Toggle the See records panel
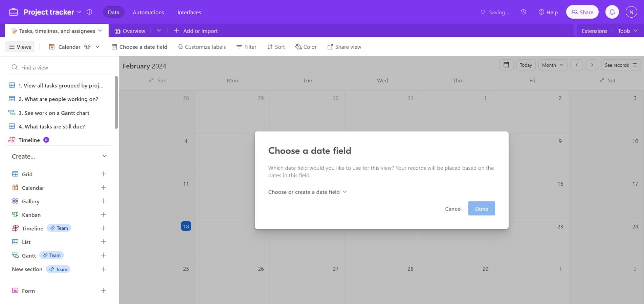This screenshot has height=304, width=644. coord(621,65)
